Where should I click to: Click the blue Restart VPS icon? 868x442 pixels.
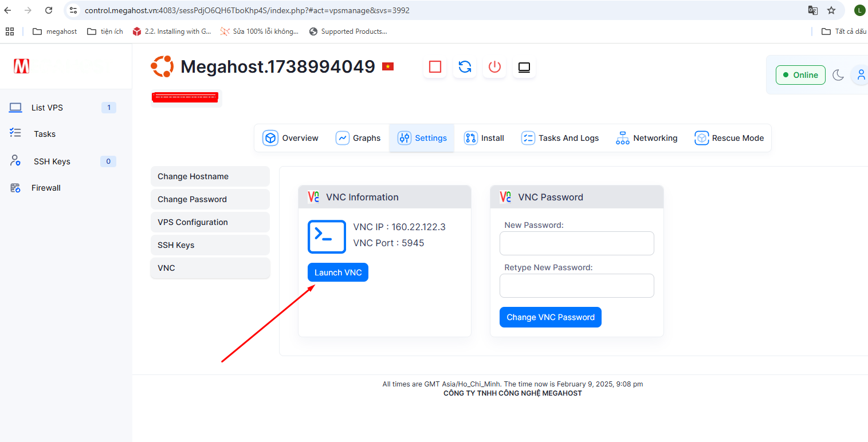[x=465, y=67]
